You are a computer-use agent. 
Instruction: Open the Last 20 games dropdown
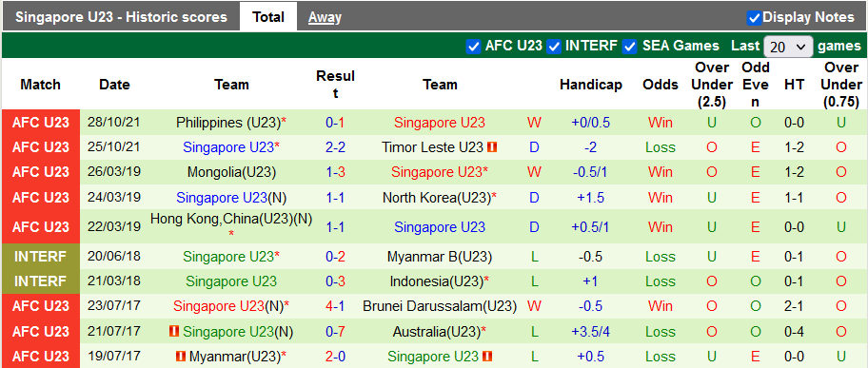point(788,47)
